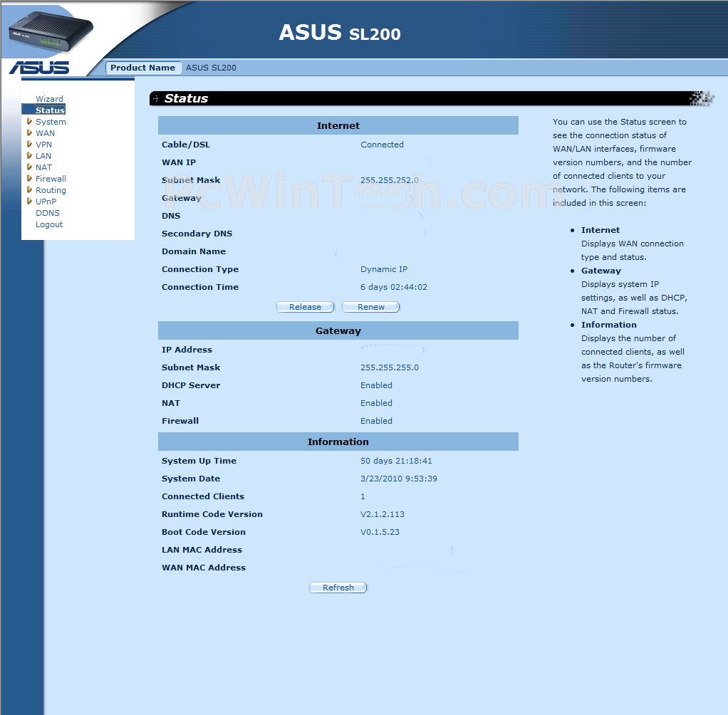
Task: Click the Internet section header
Action: pyautogui.click(x=338, y=125)
